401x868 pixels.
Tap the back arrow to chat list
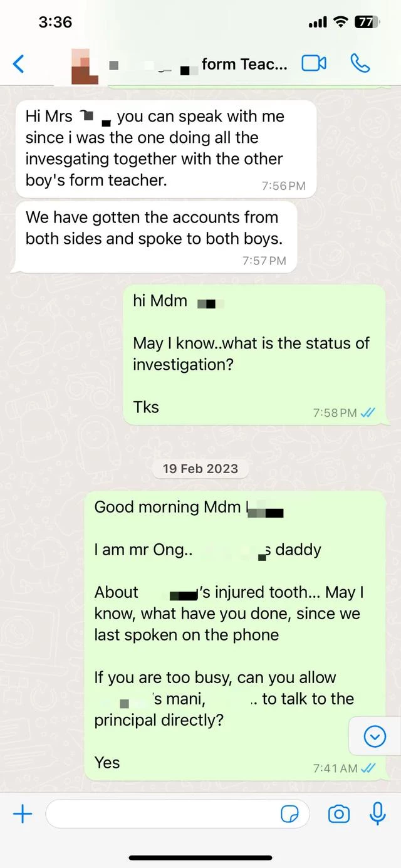pos(19,63)
